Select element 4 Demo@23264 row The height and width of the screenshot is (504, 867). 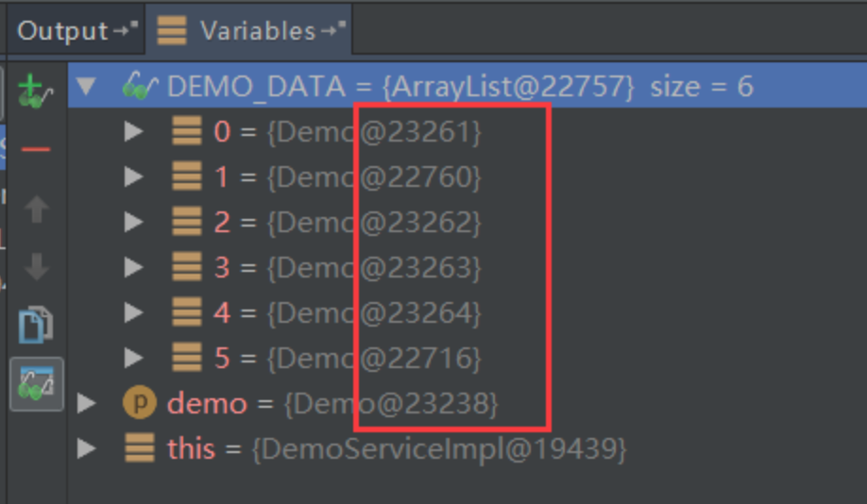tap(467, 312)
